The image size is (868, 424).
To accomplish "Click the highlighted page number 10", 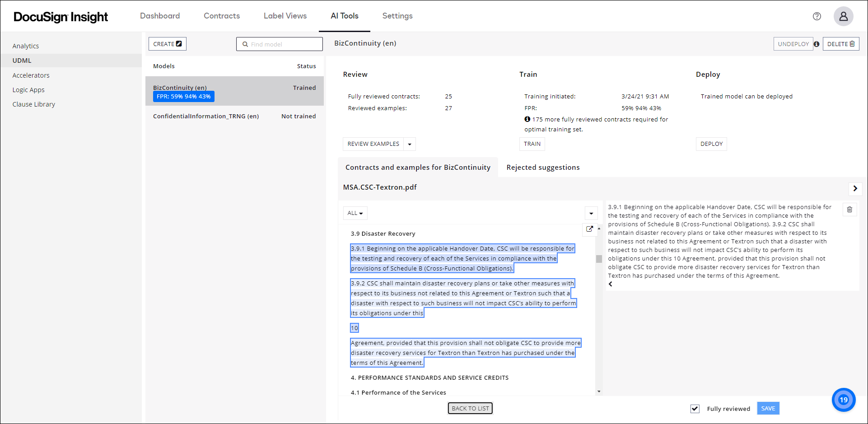I will [x=355, y=328].
